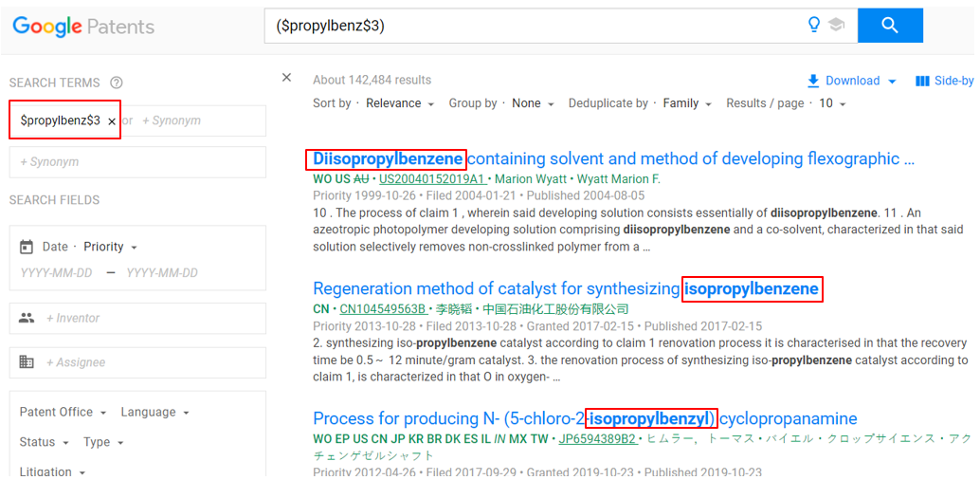
Task: Click the Google Patents logo
Action: [83, 27]
